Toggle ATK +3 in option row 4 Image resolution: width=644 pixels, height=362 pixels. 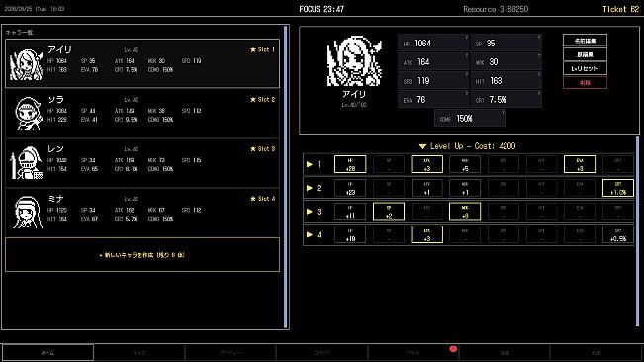pyautogui.click(x=426, y=234)
